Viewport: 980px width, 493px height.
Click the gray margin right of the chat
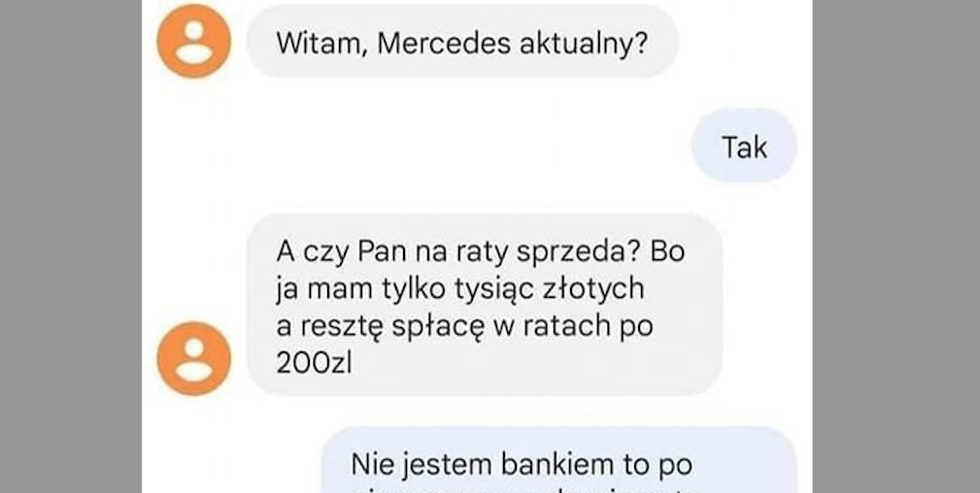pyautogui.click(x=896, y=246)
